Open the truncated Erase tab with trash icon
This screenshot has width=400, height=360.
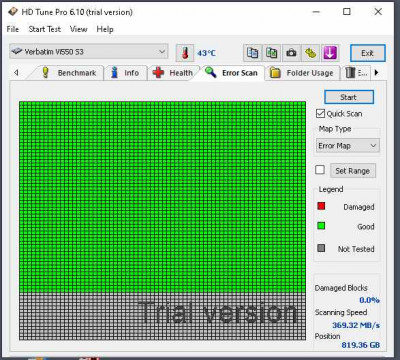coord(356,73)
